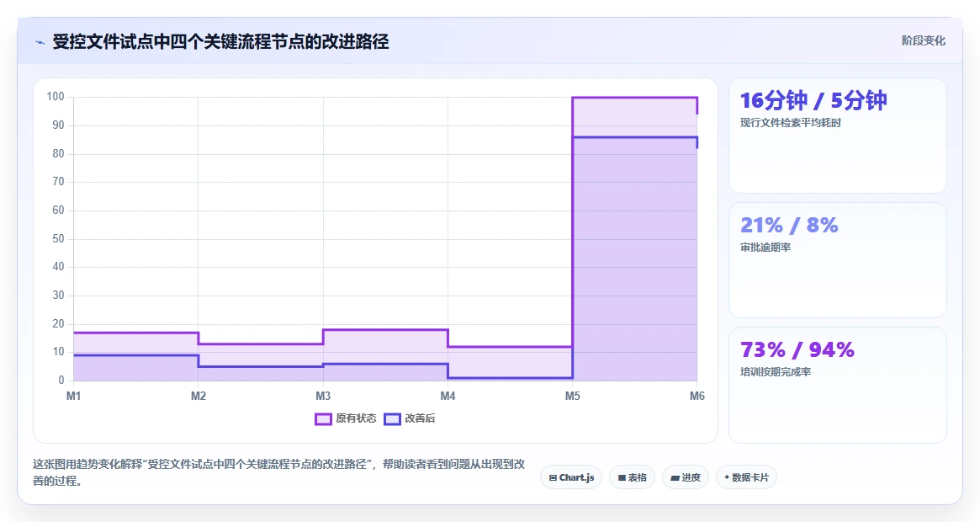Click the M1 axis label

click(x=74, y=397)
